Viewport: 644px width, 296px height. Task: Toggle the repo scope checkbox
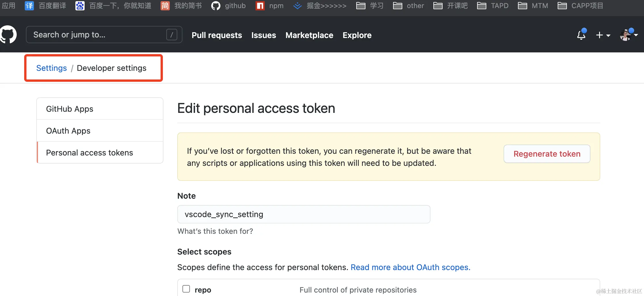click(186, 289)
